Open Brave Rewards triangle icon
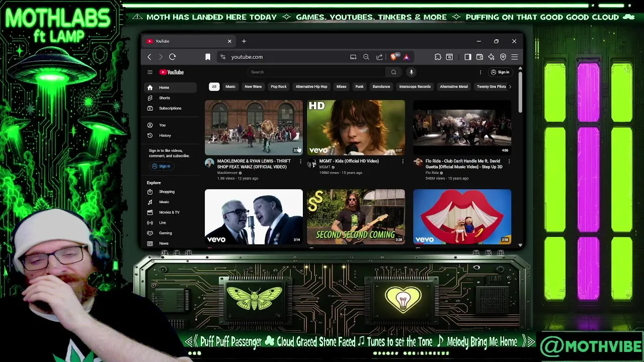Image resolution: width=644 pixels, height=362 pixels. coord(407,57)
